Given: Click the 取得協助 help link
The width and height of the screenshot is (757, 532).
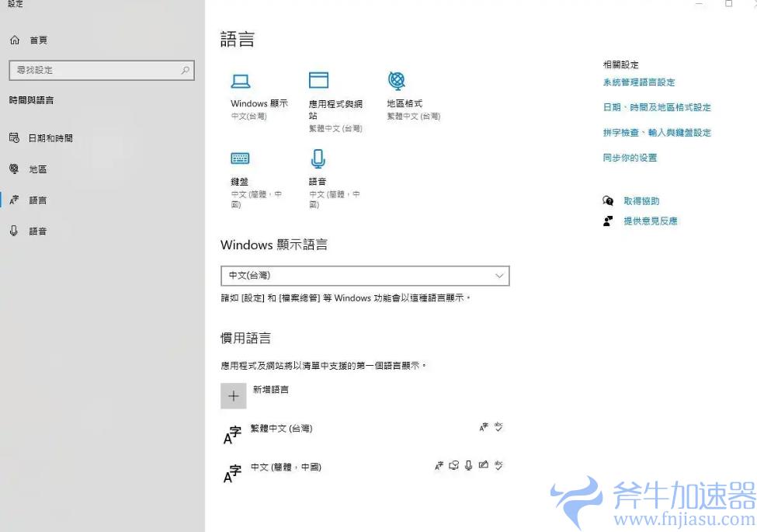Looking at the screenshot, I should point(641,201).
